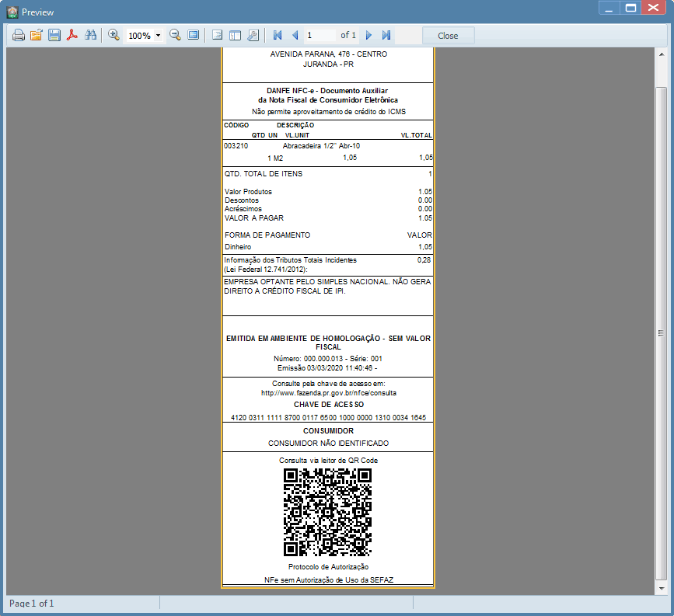Screen dimensions: 674x616
Task: Go to the next page
Action: click(x=368, y=35)
